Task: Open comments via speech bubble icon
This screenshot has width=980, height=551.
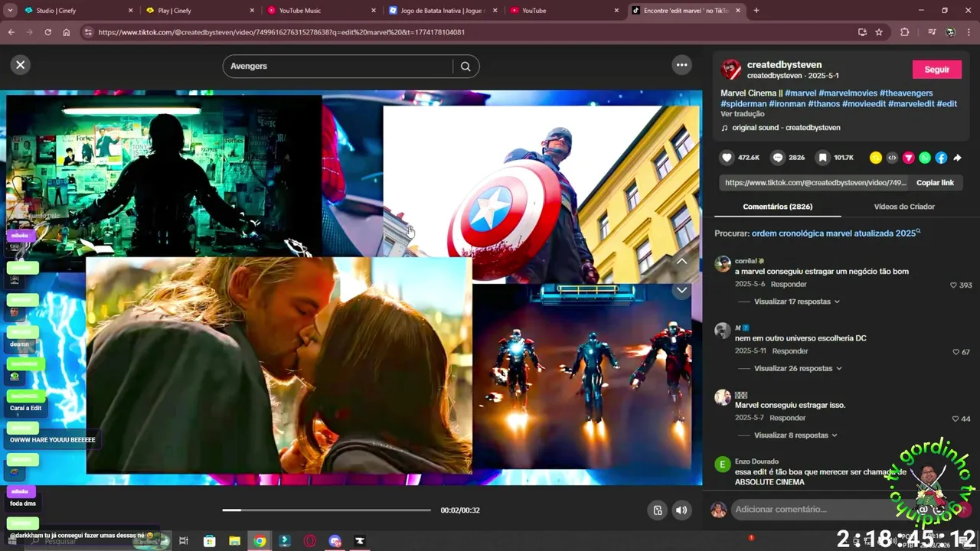Action: 778,158
